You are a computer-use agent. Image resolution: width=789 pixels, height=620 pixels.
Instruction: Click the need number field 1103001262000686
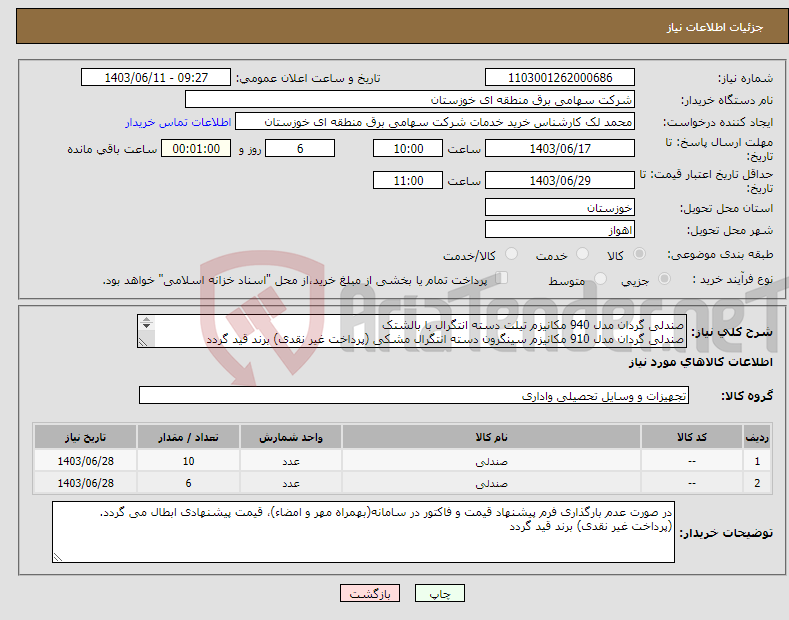tap(560, 78)
